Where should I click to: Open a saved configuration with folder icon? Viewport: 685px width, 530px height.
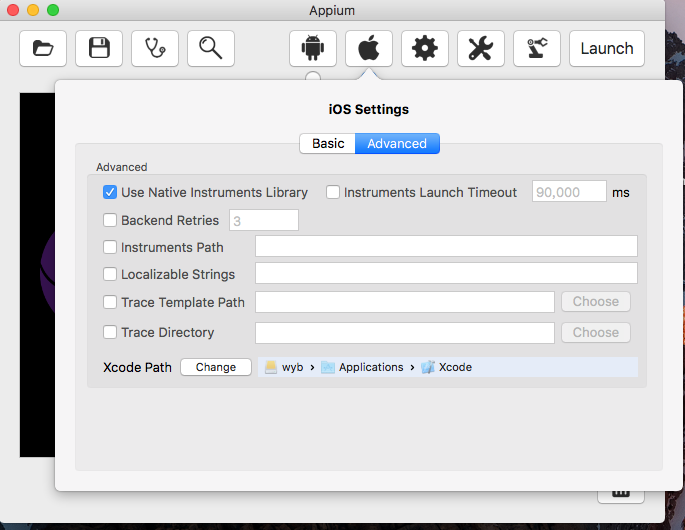43,48
